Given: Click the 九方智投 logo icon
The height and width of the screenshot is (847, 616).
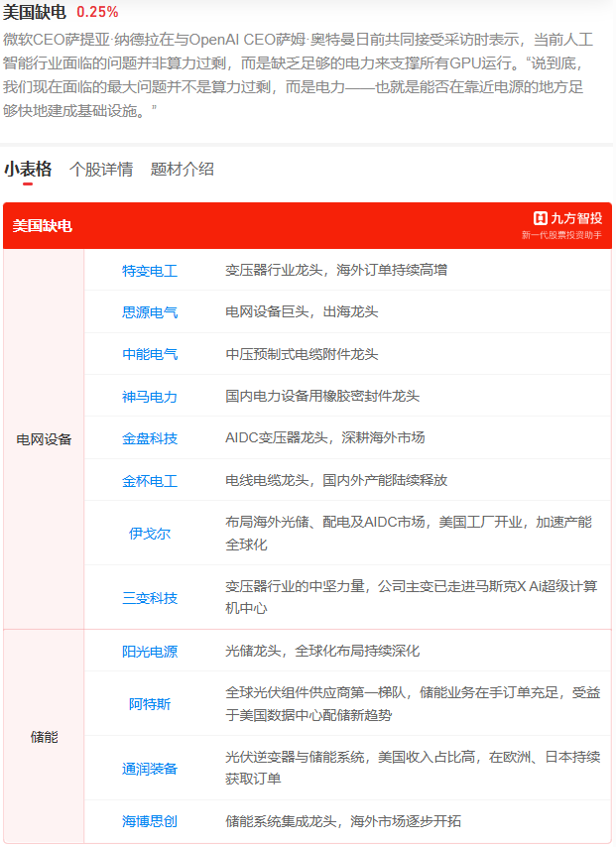Looking at the screenshot, I should tap(541, 218).
